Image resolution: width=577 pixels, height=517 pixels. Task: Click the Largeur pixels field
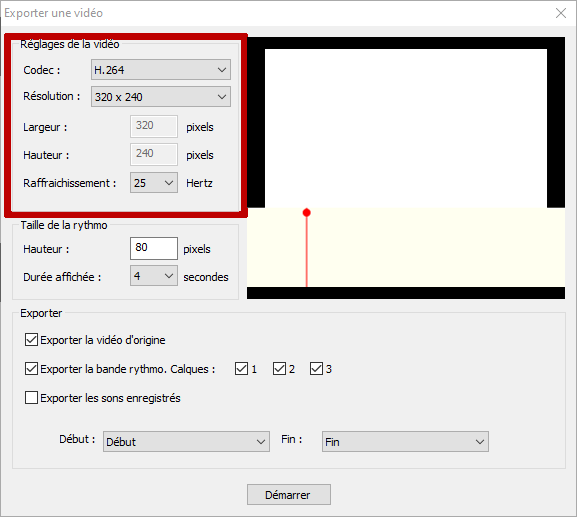(x=154, y=126)
